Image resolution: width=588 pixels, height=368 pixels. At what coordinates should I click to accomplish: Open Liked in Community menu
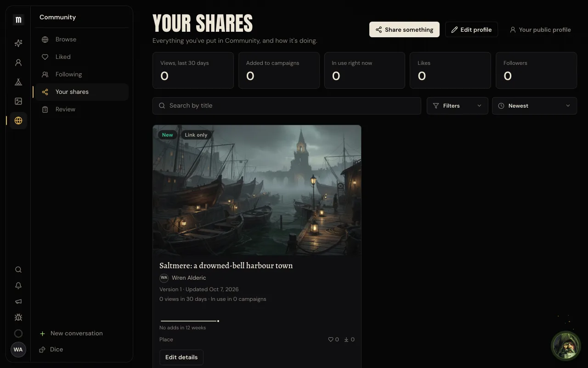(81, 57)
